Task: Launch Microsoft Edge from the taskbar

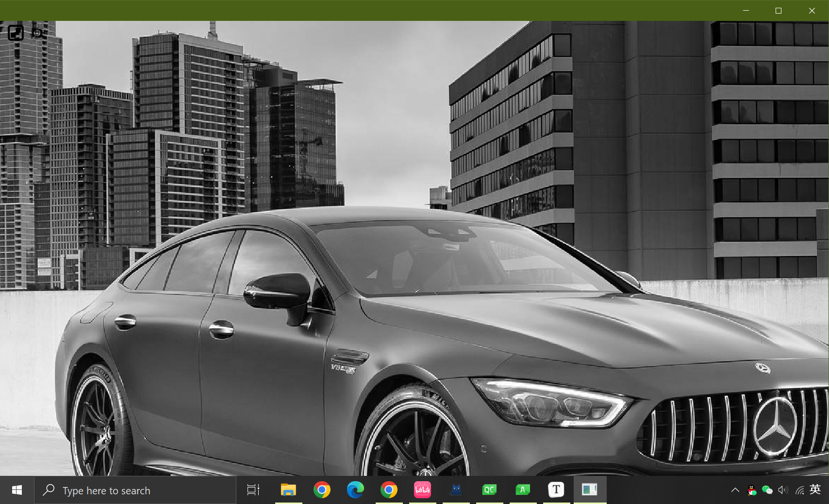Action: coord(355,490)
